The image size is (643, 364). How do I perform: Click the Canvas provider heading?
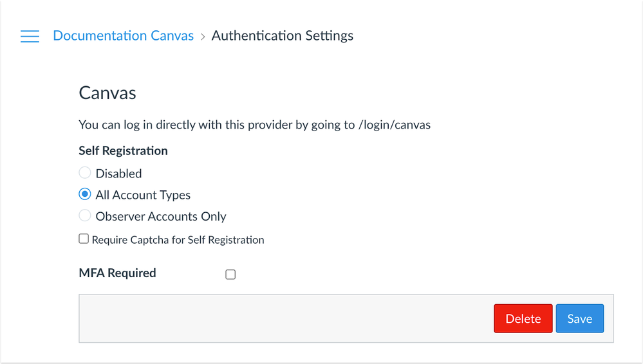[107, 93]
